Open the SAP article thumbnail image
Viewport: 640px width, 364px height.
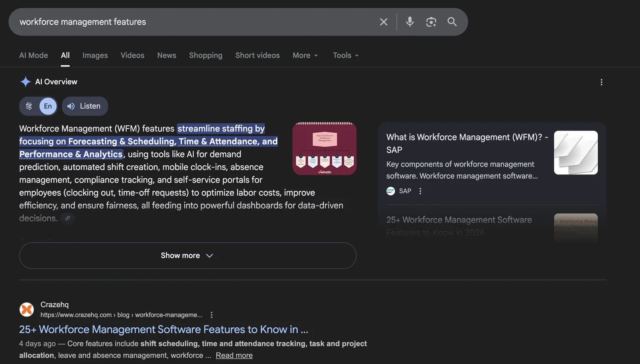click(576, 152)
